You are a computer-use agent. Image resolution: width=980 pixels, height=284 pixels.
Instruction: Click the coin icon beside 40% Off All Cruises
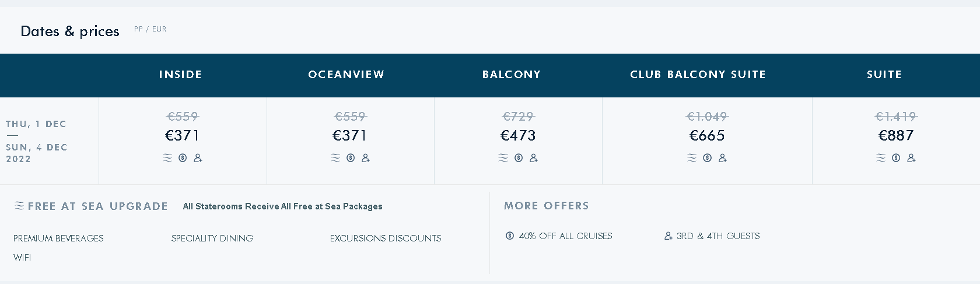(x=510, y=236)
